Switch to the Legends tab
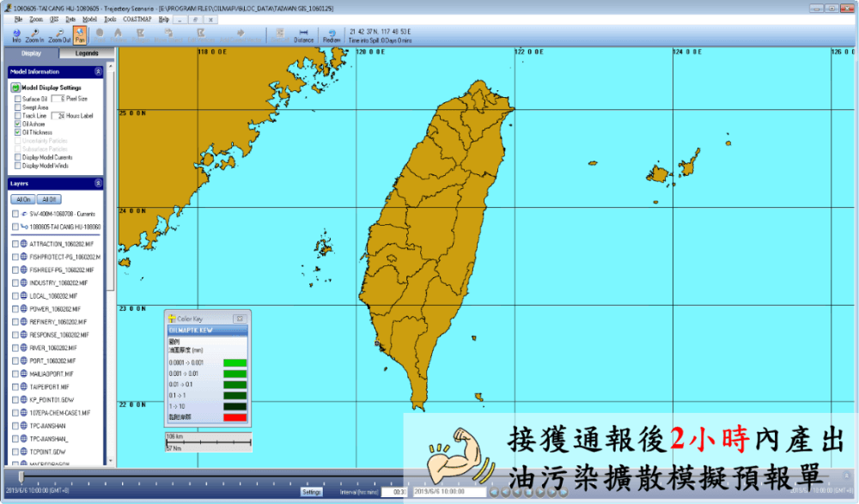Screen dimensions: 859x504 tap(87, 53)
